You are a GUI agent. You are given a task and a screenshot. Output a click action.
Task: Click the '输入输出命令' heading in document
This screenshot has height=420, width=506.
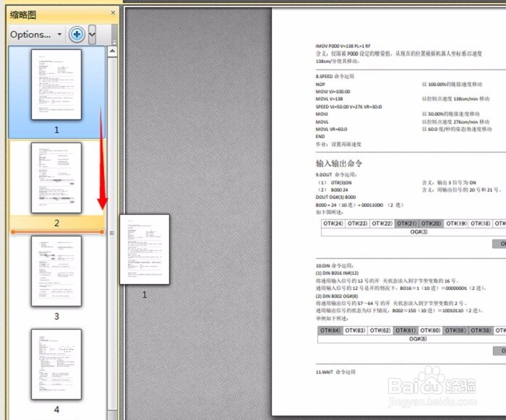(x=339, y=163)
